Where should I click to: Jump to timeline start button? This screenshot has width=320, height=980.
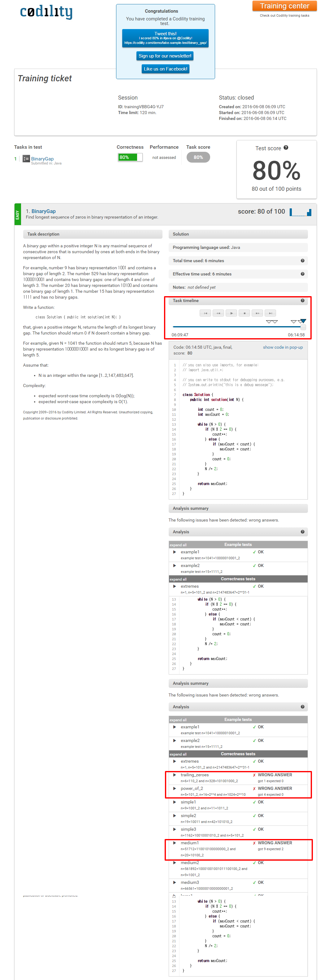tap(205, 313)
